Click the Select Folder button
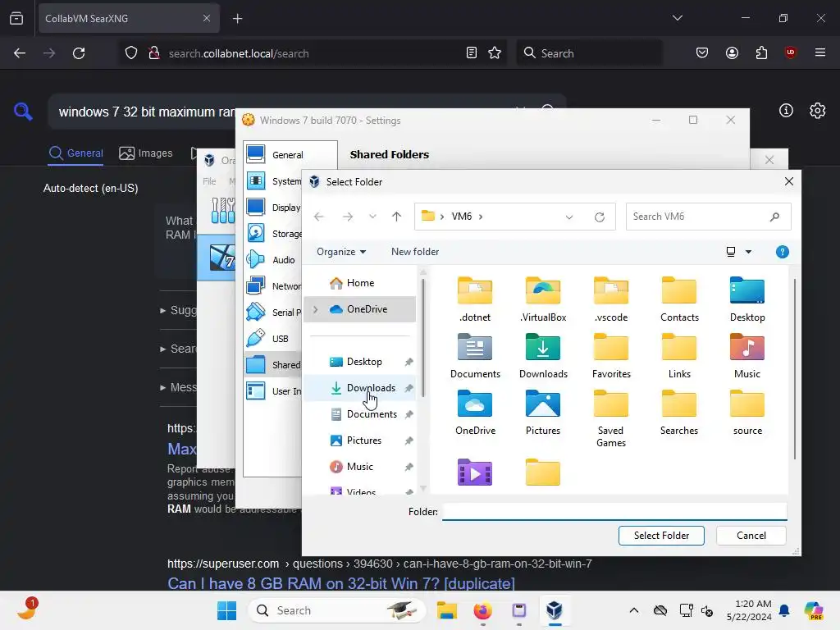840x630 pixels. [661, 536]
